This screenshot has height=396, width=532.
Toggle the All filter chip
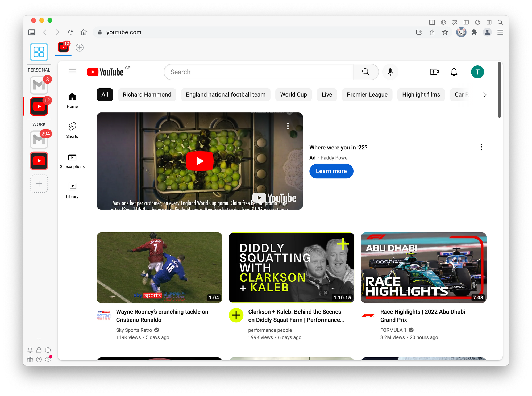[104, 94]
